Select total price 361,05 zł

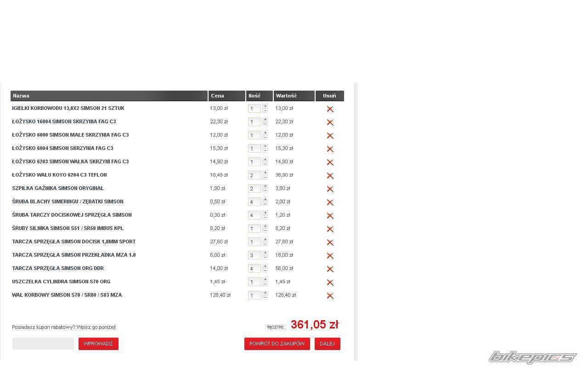[315, 325]
